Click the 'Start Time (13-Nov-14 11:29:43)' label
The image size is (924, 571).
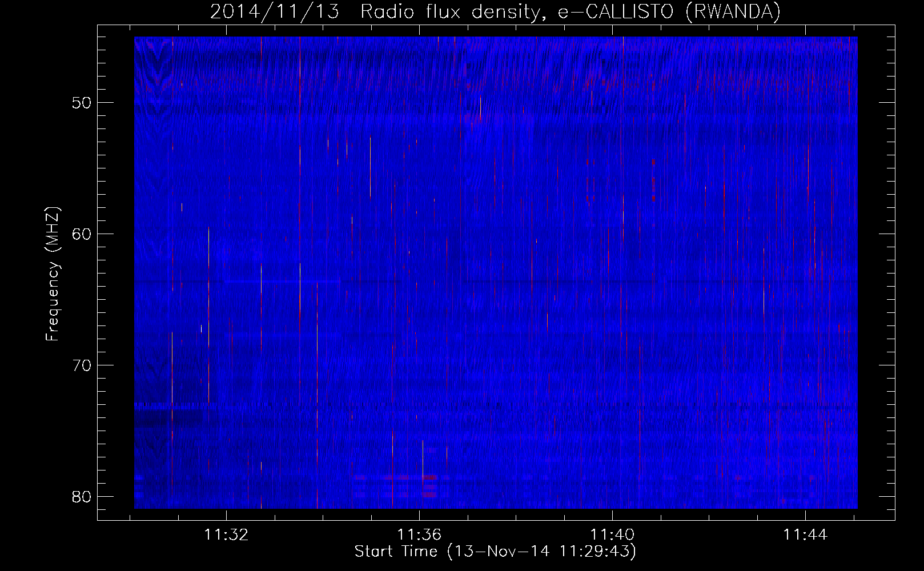[495, 552]
